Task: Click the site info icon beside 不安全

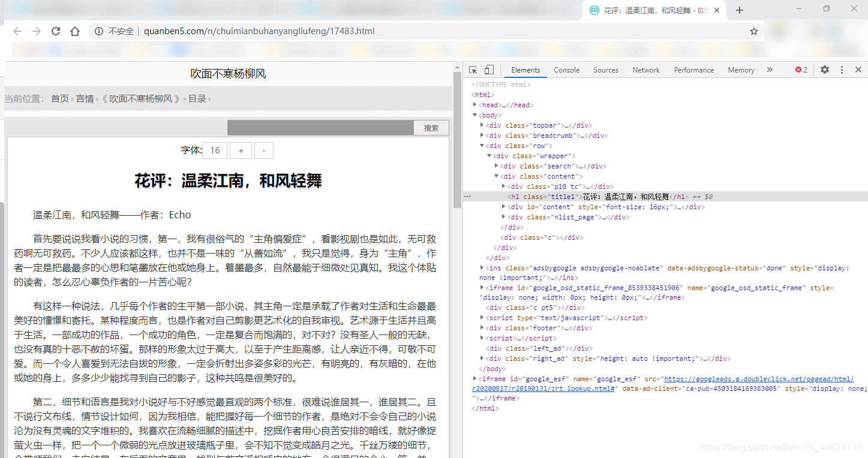Action: click(x=99, y=31)
